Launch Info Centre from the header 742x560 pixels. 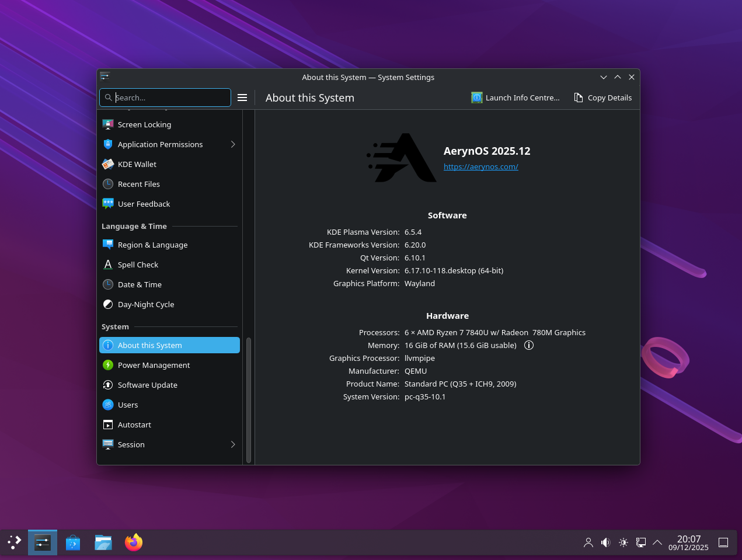click(x=515, y=98)
